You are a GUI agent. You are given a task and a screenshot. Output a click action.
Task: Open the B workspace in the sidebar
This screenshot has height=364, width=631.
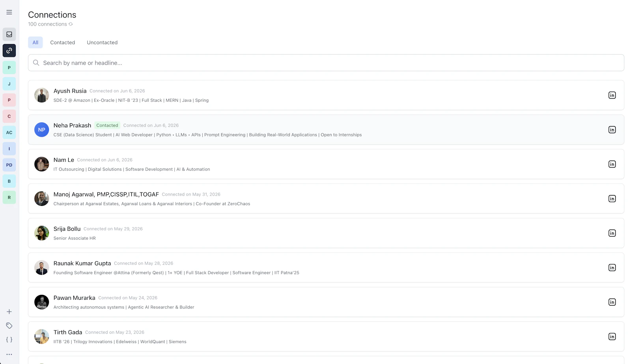pos(9,181)
